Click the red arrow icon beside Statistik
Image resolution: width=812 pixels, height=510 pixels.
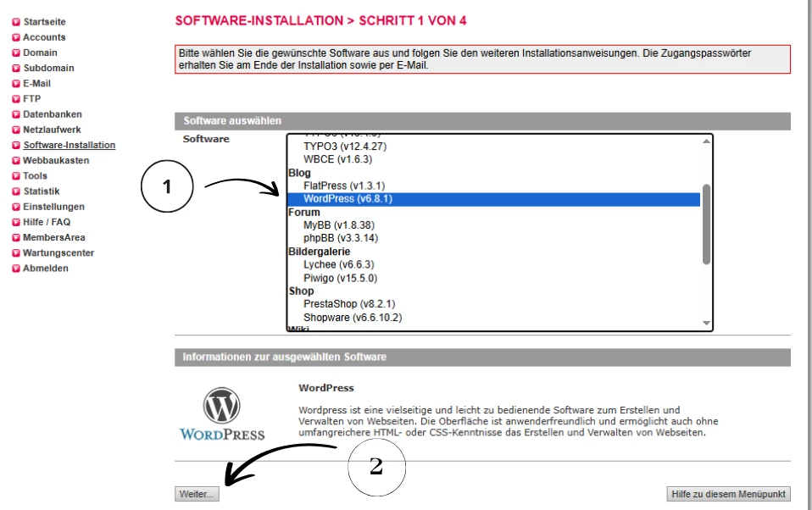pyautogui.click(x=16, y=191)
